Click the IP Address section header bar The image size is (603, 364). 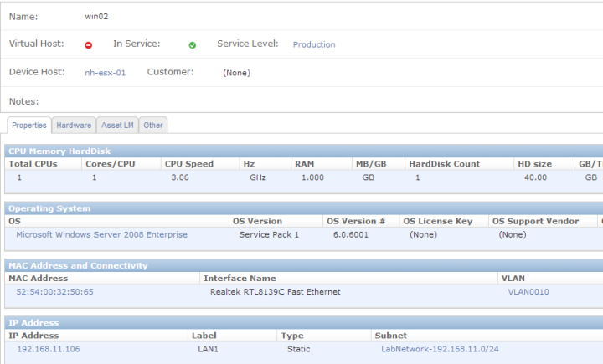pyautogui.click(x=304, y=323)
